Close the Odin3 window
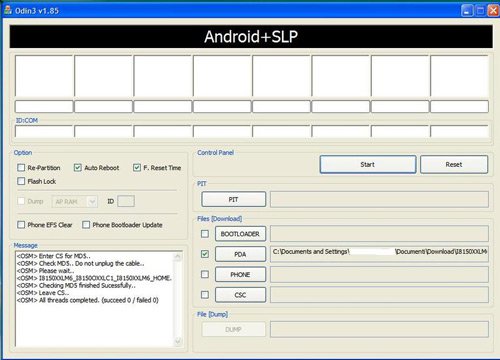This screenshot has height=360, width=500. pos(493,11)
